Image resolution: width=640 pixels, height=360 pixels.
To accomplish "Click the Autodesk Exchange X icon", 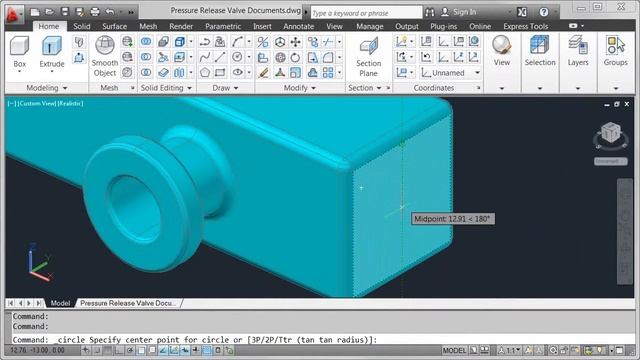I will pos(522,12).
